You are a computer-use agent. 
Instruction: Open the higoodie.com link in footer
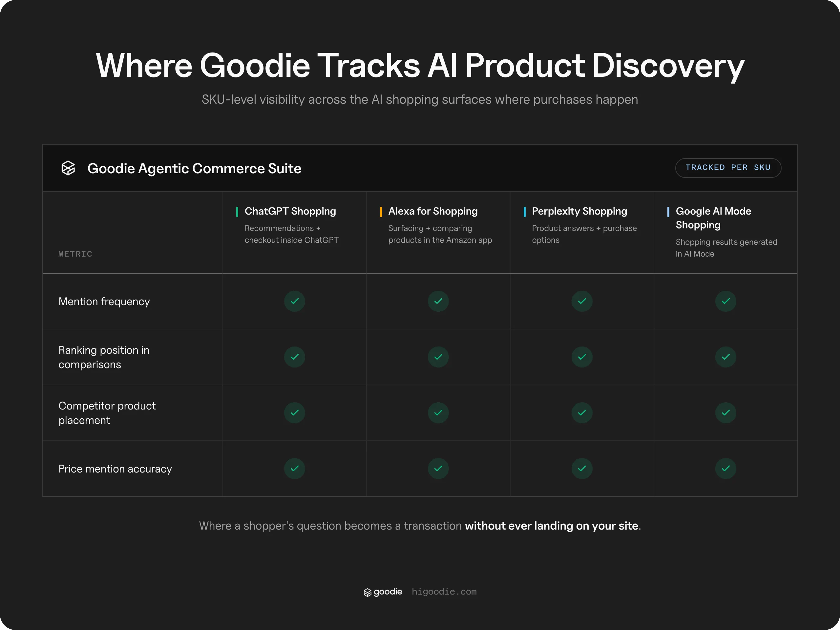click(x=444, y=592)
